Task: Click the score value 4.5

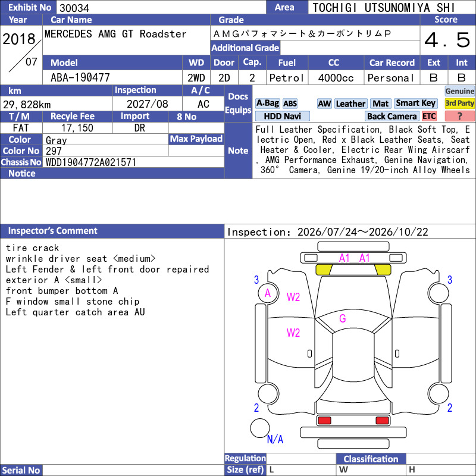Action: coord(447,40)
